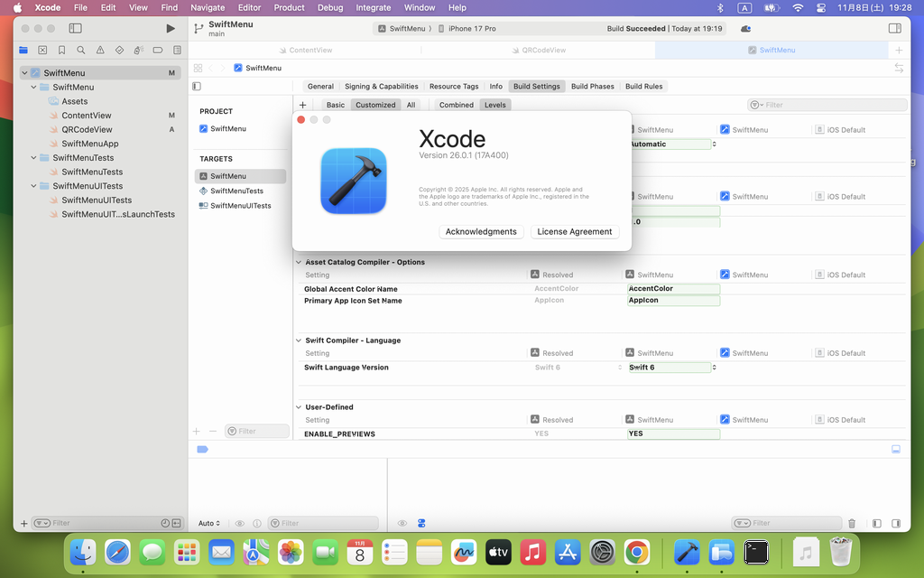924x578 pixels.
Task: Open the Product menu
Action: pyautogui.click(x=289, y=7)
